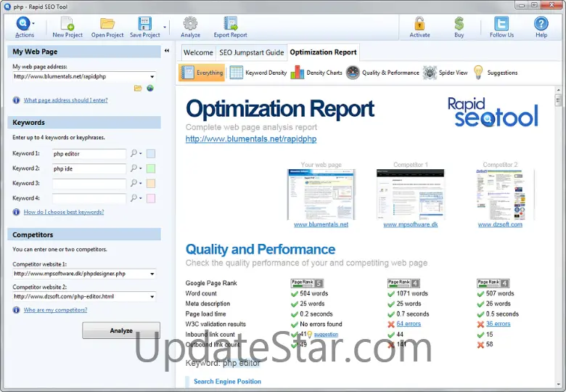Click info icon beside 'How do I choose' link

16,212
